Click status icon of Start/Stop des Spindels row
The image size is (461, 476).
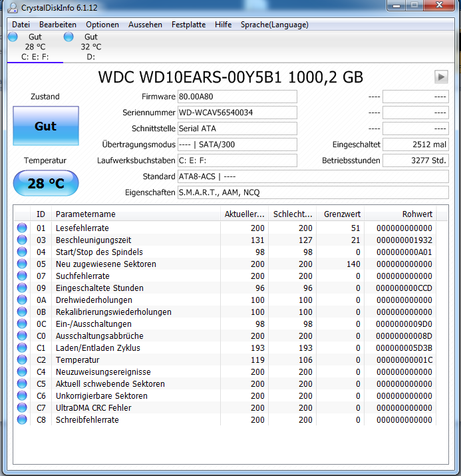[x=22, y=252]
